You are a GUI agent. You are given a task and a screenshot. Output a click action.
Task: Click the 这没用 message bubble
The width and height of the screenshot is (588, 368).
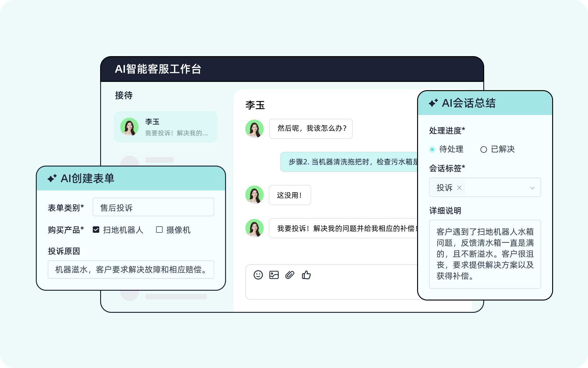[290, 195]
